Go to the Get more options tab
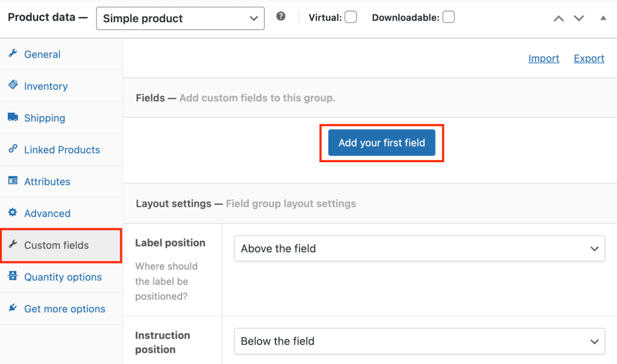Viewport: 617px width, 364px height. click(63, 309)
